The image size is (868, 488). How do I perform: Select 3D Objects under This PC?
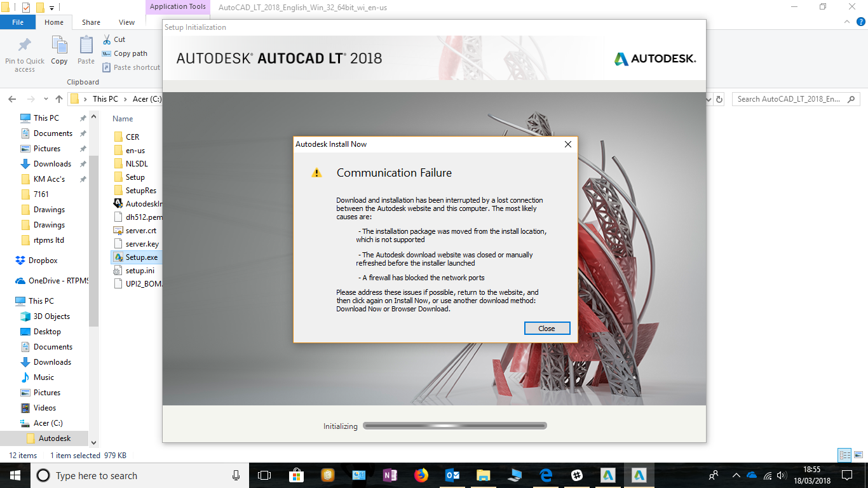pyautogui.click(x=51, y=316)
